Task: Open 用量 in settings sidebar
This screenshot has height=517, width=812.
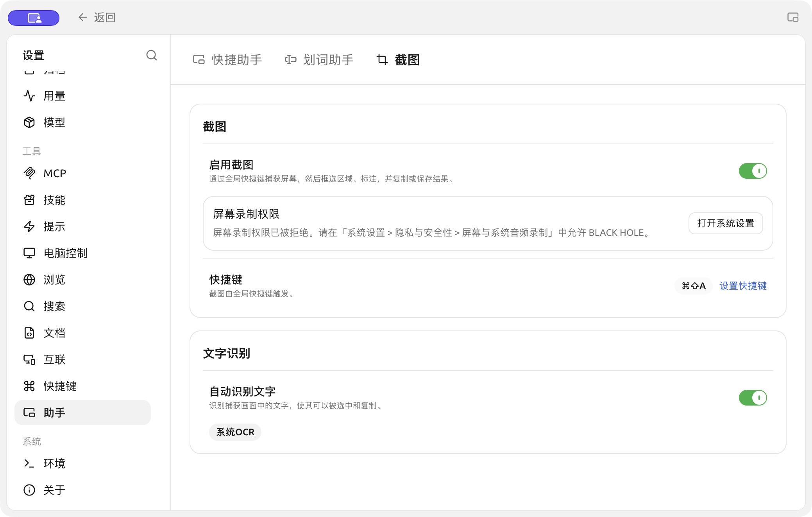Action: (x=82, y=96)
